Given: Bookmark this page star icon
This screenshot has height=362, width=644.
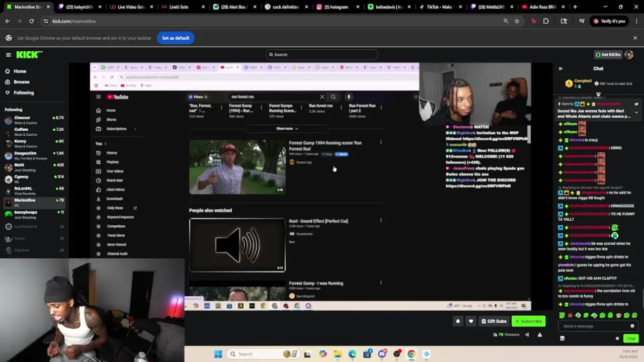Looking at the screenshot, I should (x=517, y=21).
